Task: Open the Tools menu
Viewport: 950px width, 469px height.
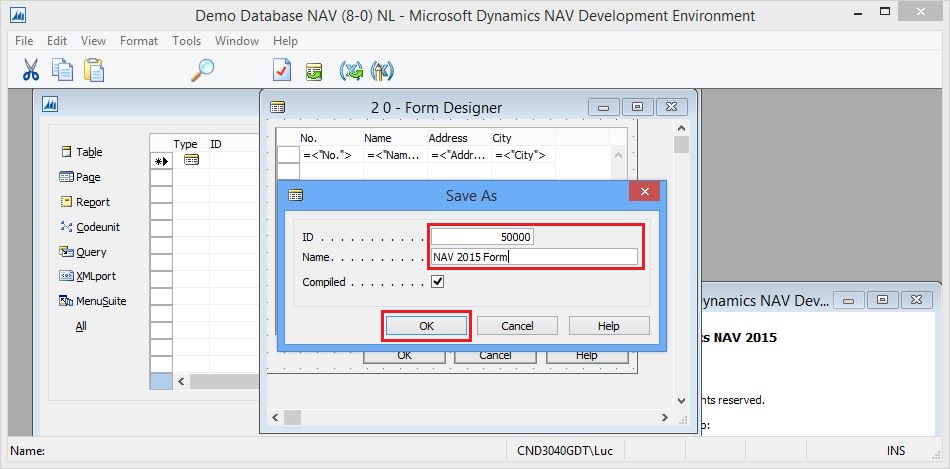Action: click(186, 41)
